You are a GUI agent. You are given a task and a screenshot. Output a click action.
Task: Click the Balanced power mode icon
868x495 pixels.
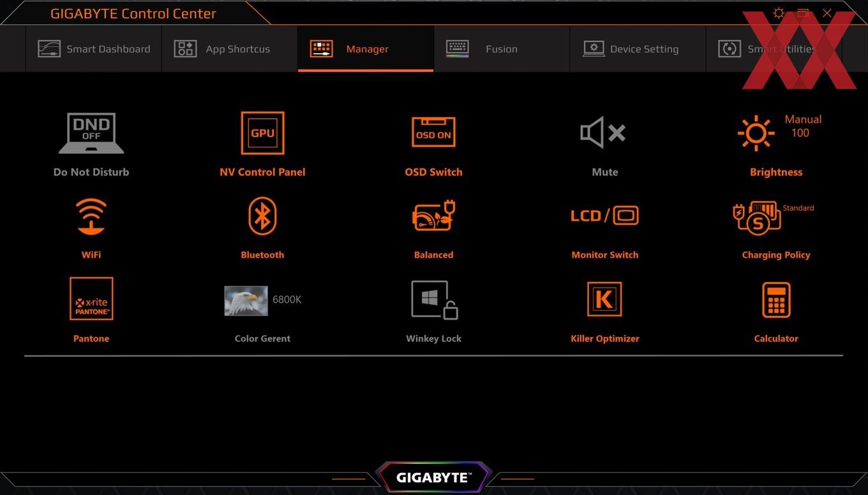(433, 216)
